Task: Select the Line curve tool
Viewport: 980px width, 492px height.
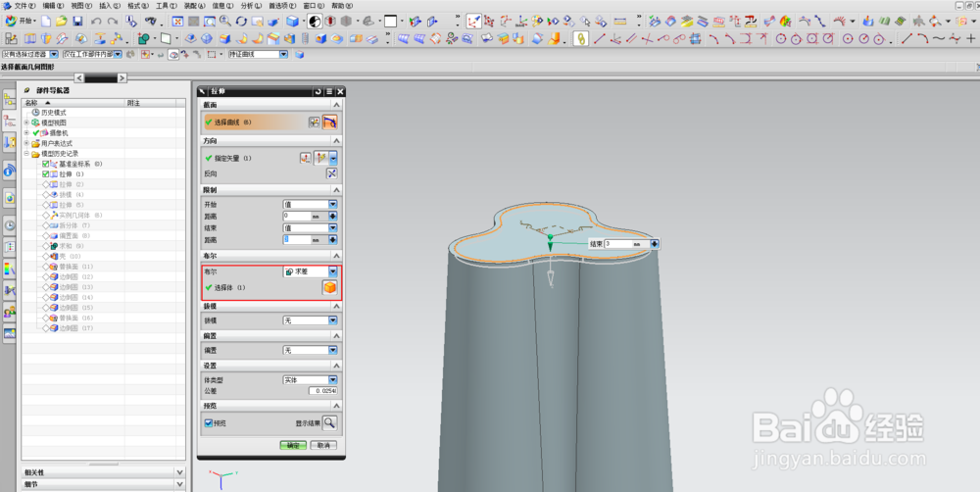Action: (x=600, y=39)
